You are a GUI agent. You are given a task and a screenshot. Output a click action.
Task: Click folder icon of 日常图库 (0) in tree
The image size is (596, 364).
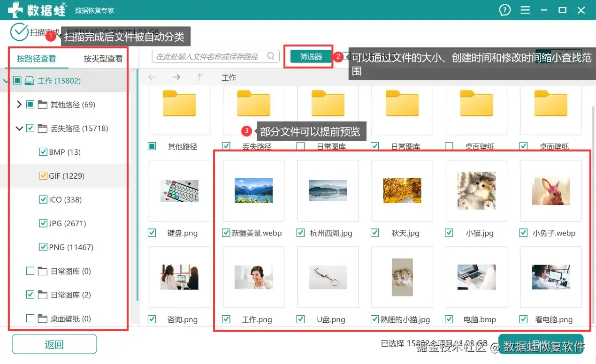[x=43, y=271]
